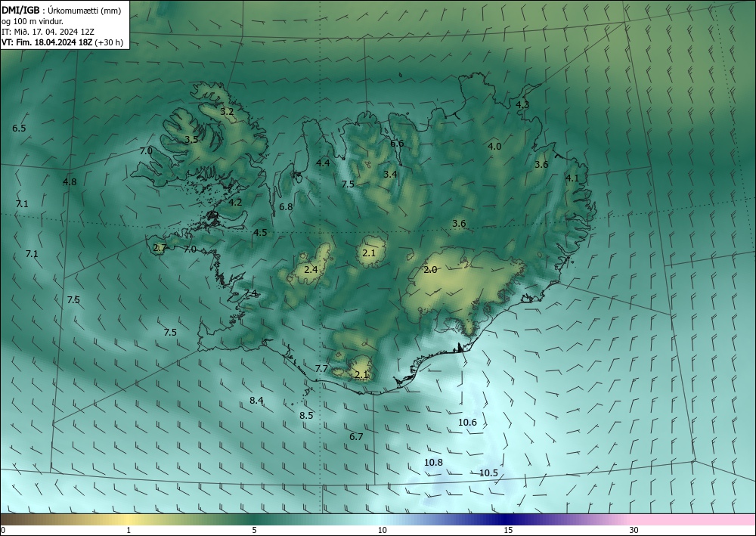Click the 6.7 value south of the coast

(356, 437)
